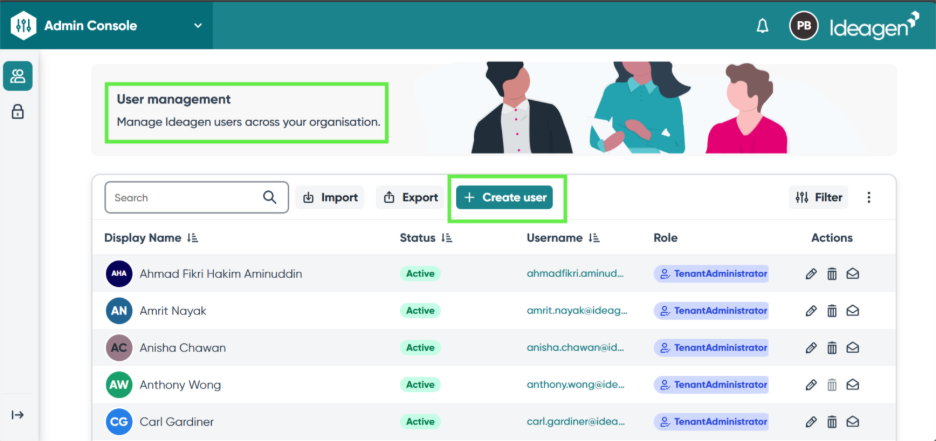
Task: Click into the Search input field
Action: [182, 198]
